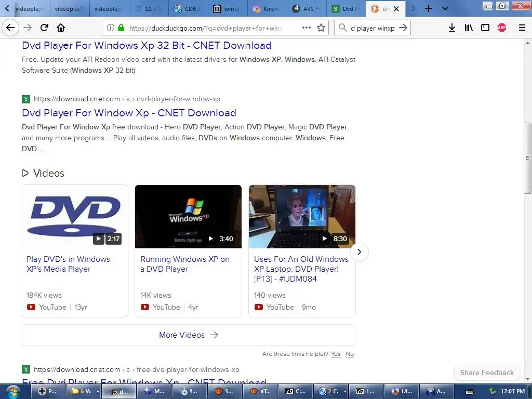Toggle the sidebar view icon
This screenshot has height=399, width=532.
tap(485, 28)
